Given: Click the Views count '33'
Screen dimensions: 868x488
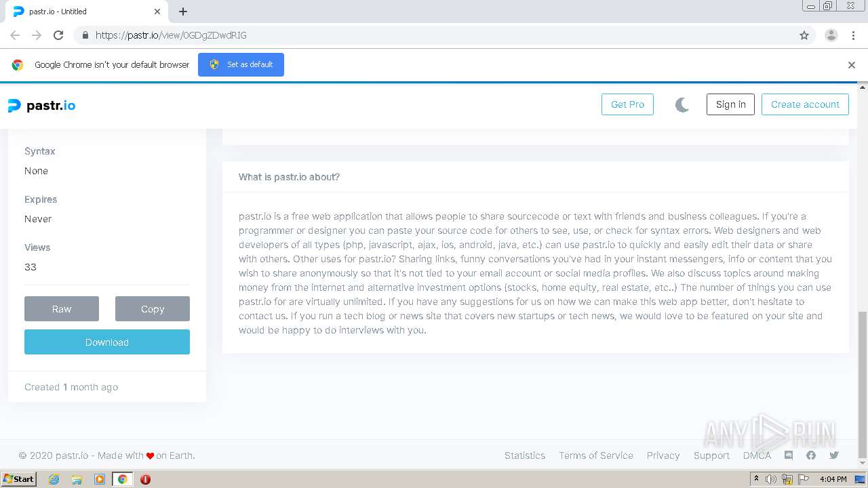Looking at the screenshot, I should [x=31, y=267].
